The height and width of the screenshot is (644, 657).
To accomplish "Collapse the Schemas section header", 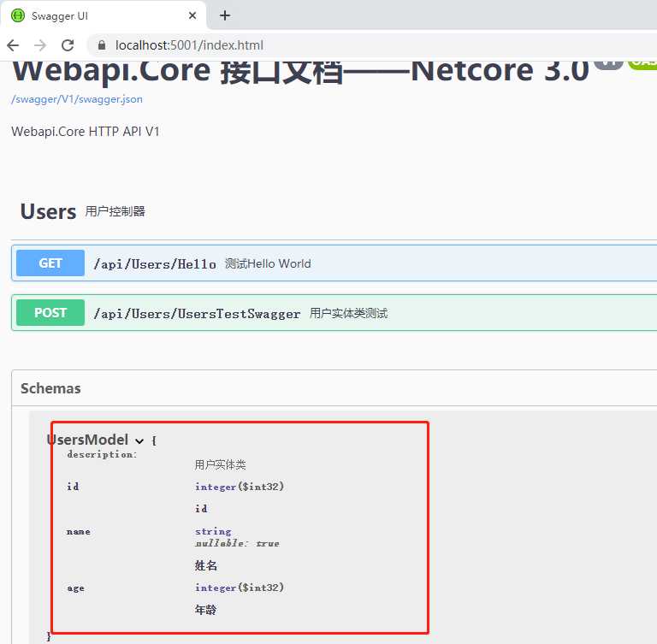I will 334,388.
